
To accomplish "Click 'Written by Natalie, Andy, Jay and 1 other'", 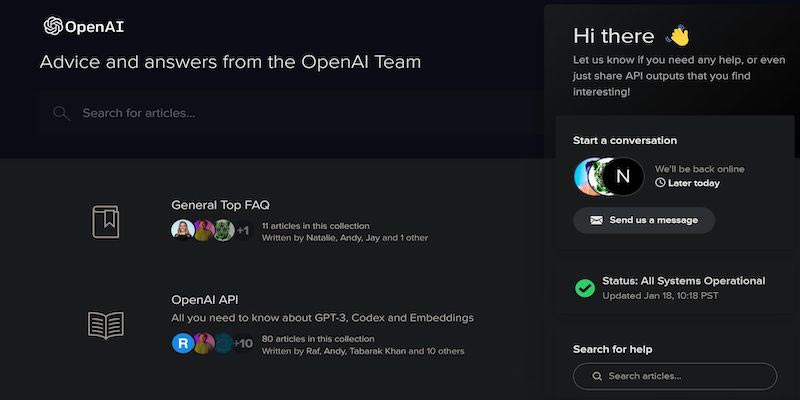I will (x=345, y=238).
